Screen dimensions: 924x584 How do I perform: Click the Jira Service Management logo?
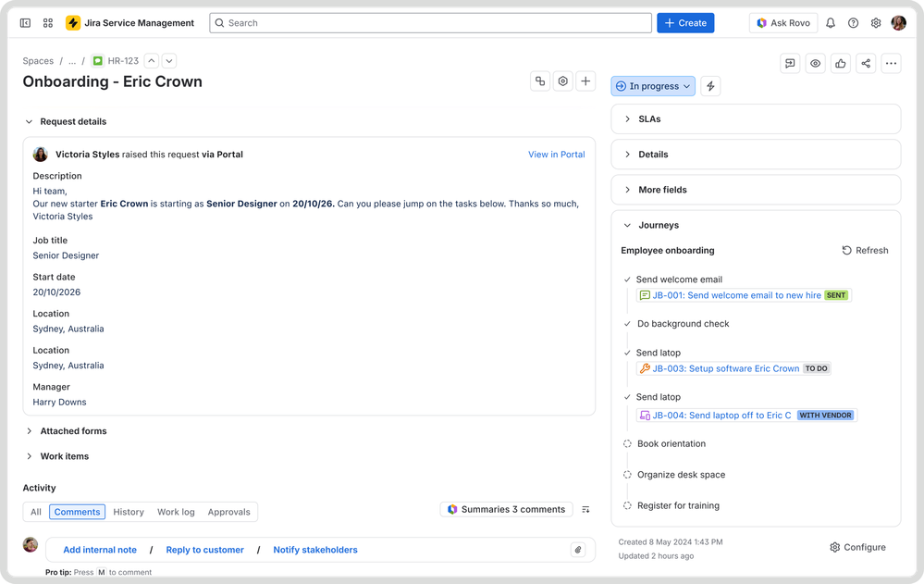coord(73,23)
